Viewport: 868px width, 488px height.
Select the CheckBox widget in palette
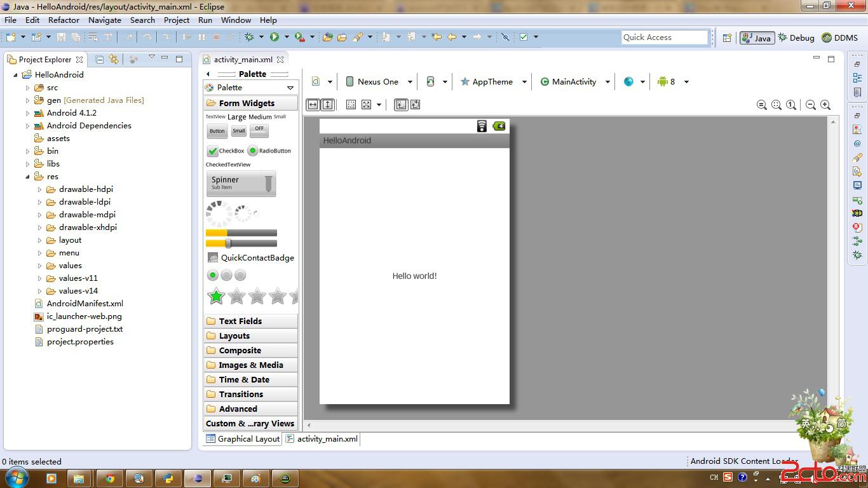226,151
